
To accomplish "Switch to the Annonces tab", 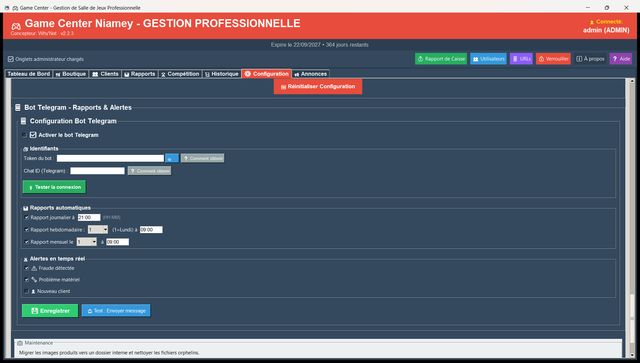I will point(311,74).
